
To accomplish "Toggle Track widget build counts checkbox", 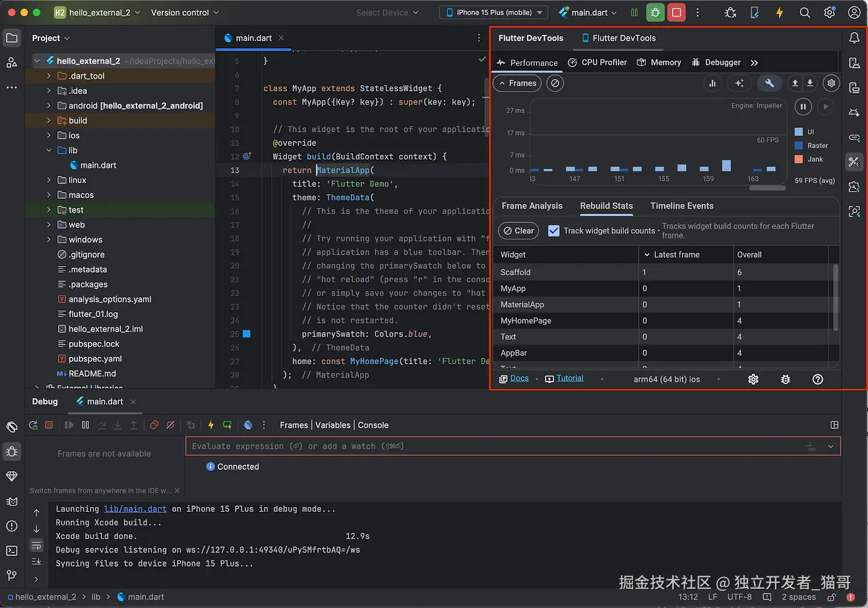I will coord(554,231).
